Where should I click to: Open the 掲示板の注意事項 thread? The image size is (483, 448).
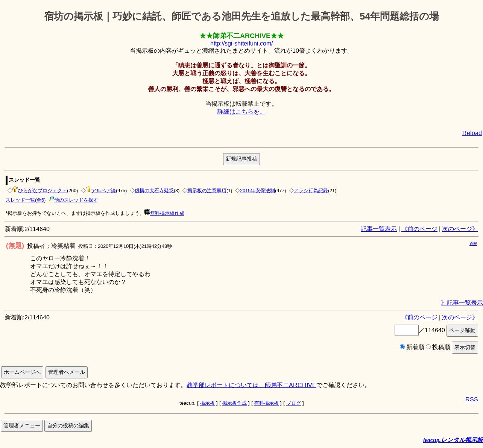[207, 191]
